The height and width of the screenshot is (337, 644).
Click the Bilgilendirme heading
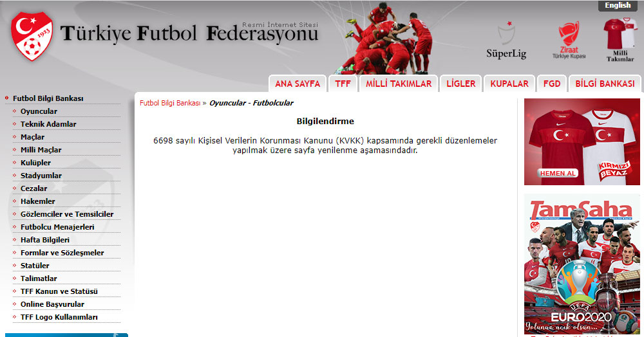325,121
